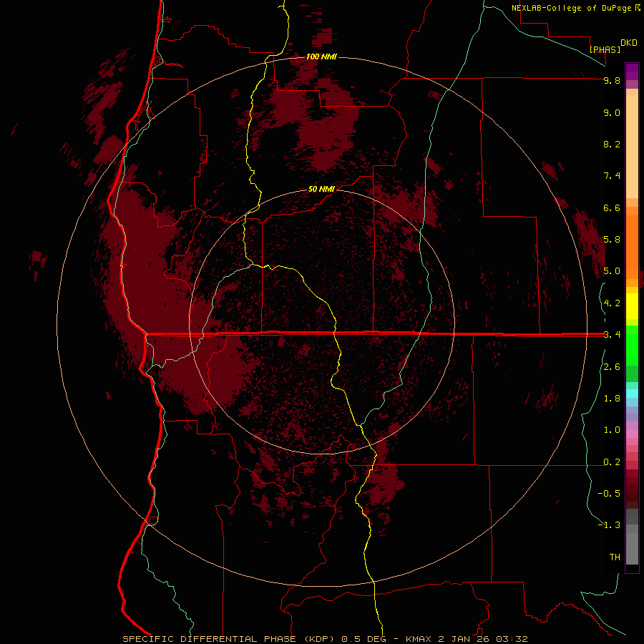Pick the bright green band on the color bar
644x644 pixels.
[632, 345]
